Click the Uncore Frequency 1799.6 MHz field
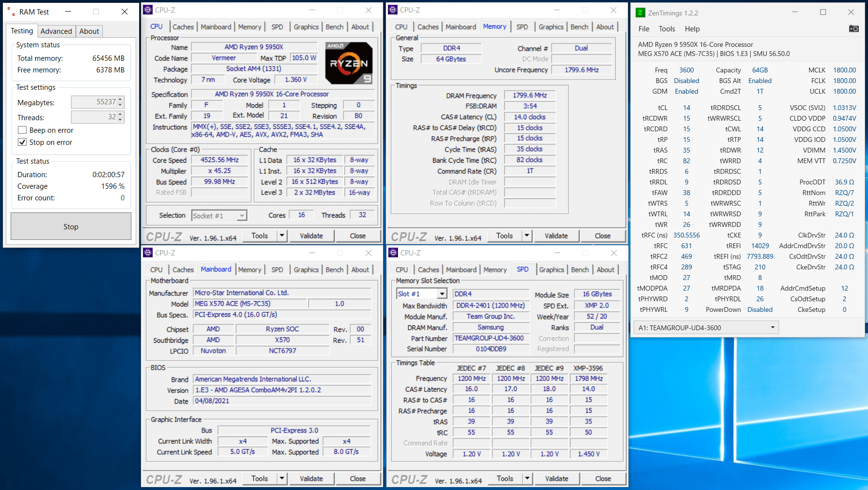Image resolution: width=868 pixels, height=490 pixels. [582, 70]
